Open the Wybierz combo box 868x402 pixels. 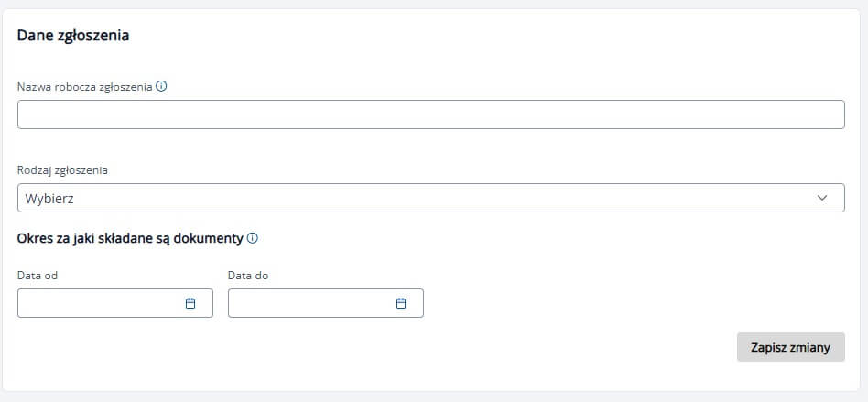point(430,198)
